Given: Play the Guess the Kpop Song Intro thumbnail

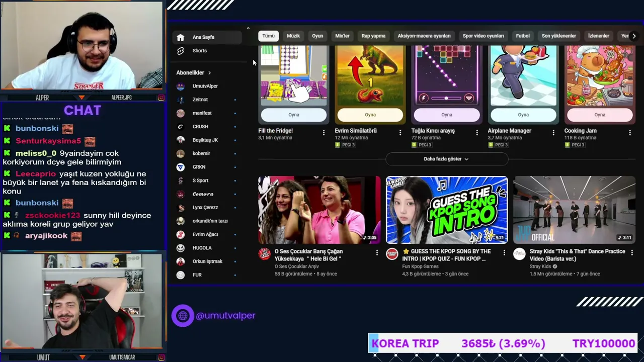Looking at the screenshot, I should pyautogui.click(x=447, y=210).
